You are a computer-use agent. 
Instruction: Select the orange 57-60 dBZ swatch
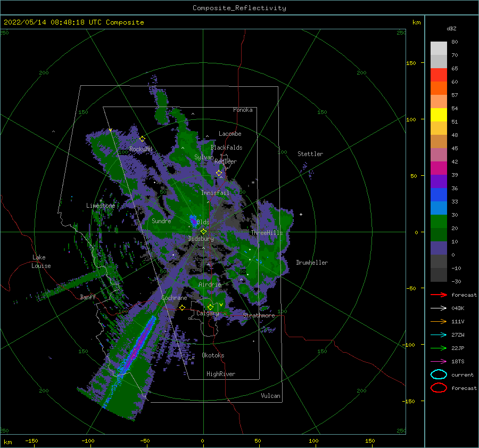tap(439, 88)
